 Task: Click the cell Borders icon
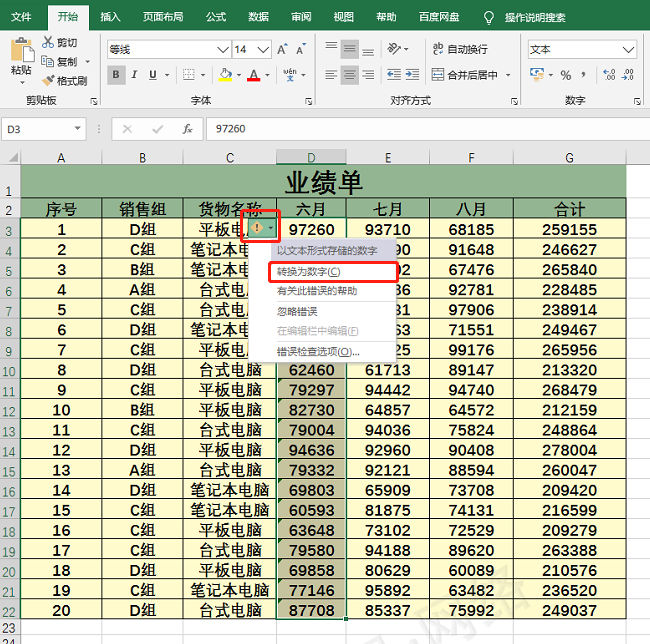189,75
